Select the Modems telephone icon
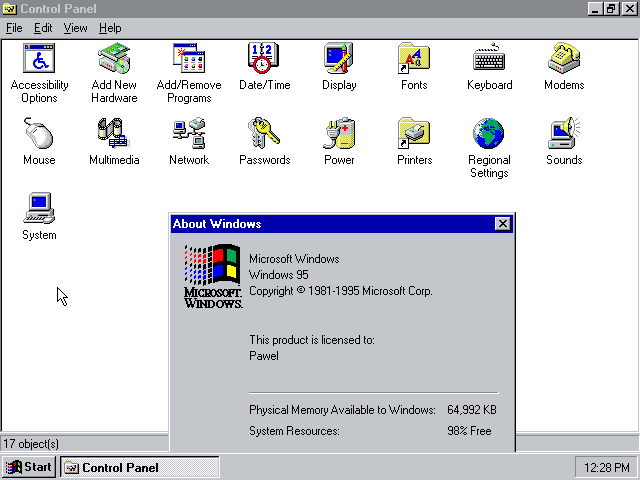Screen dimensions: 640x480 tap(564, 58)
